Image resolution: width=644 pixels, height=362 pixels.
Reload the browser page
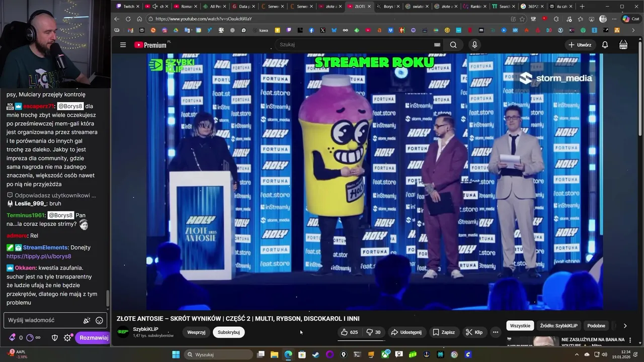coord(128,19)
